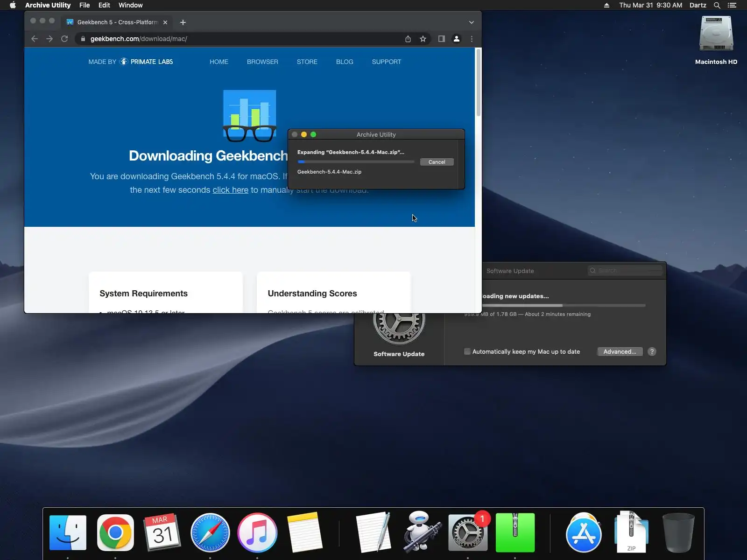The width and height of the screenshot is (747, 560).
Task: Click the Software Update download progress bar
Action: click(564, 305)
